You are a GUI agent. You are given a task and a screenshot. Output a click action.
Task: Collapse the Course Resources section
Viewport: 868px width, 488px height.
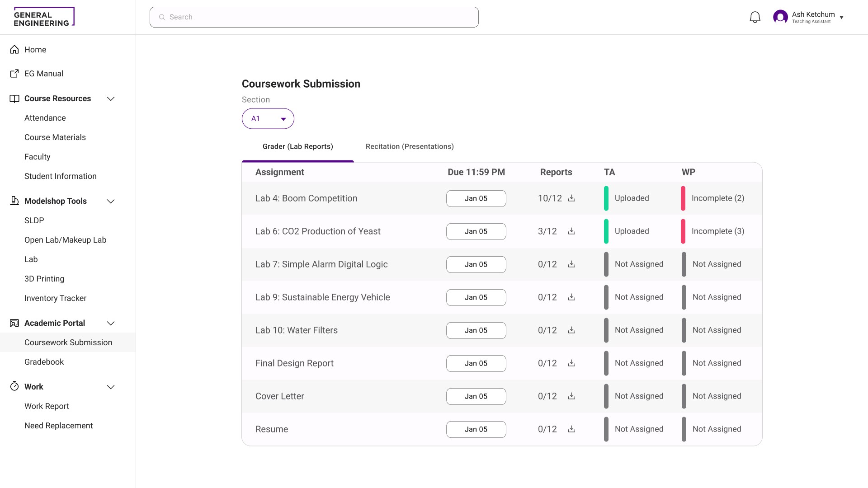[x=111, y=99]
